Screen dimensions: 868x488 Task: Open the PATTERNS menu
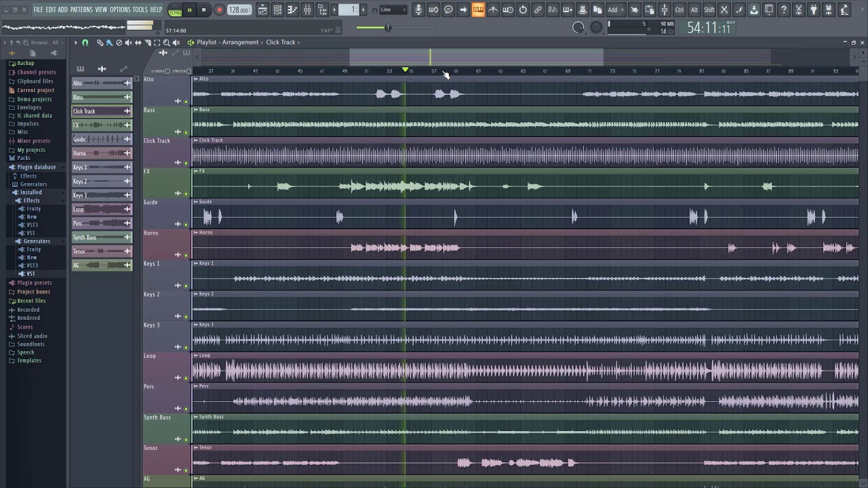(81, 9)
